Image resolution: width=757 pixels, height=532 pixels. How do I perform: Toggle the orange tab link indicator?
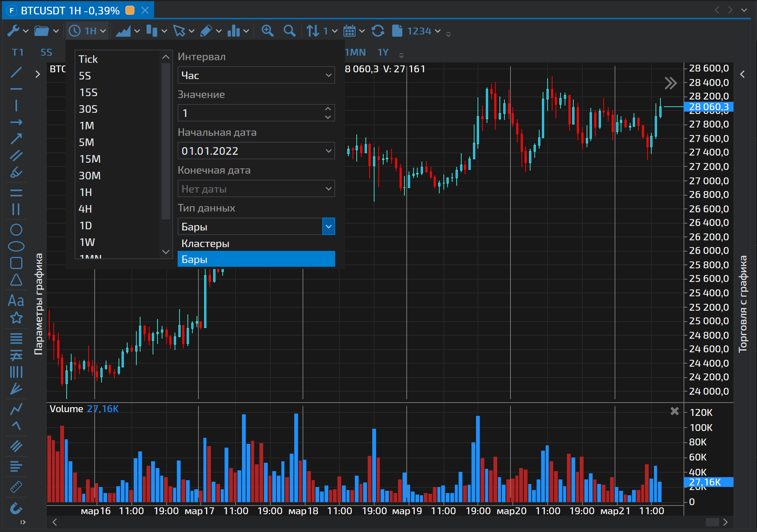(x=130, y=10)
